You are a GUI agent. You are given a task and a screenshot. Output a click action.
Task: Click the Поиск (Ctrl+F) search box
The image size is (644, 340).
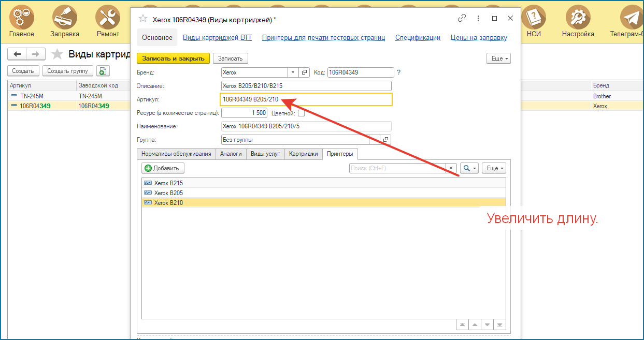pos(398,168)
